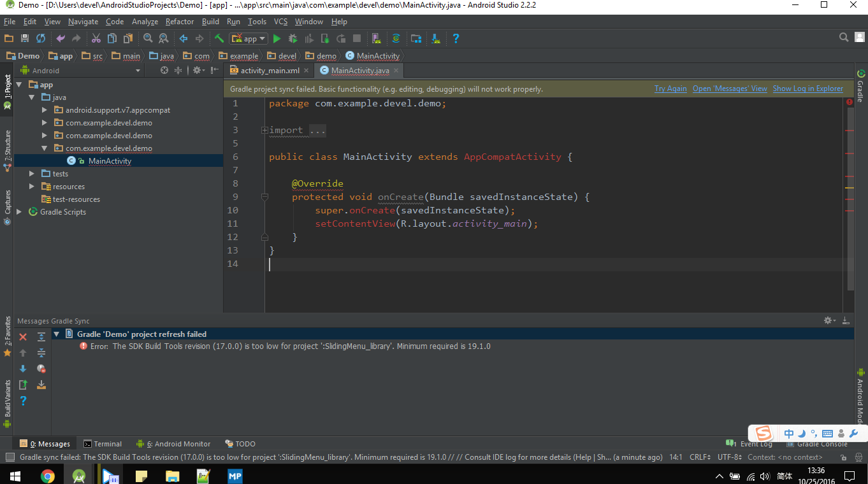868x484 pixels.
Task: Run app with the green play icon
Action: pyautogui.click(x=277, y=38)
